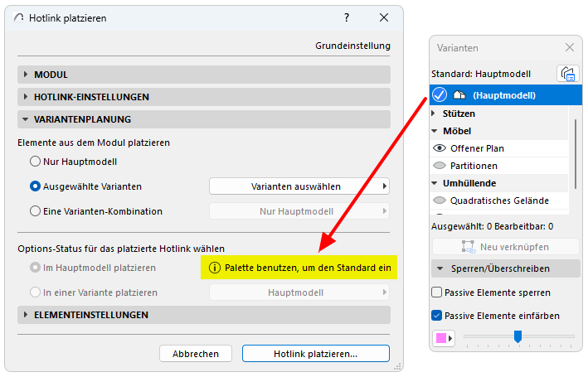Open the Varianten auswählen dropdown
588x377 pixels.
(x=299, y=186)
